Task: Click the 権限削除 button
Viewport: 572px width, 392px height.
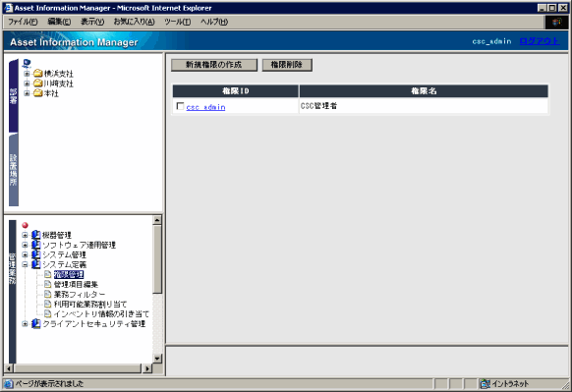Action: pos(287,65)
